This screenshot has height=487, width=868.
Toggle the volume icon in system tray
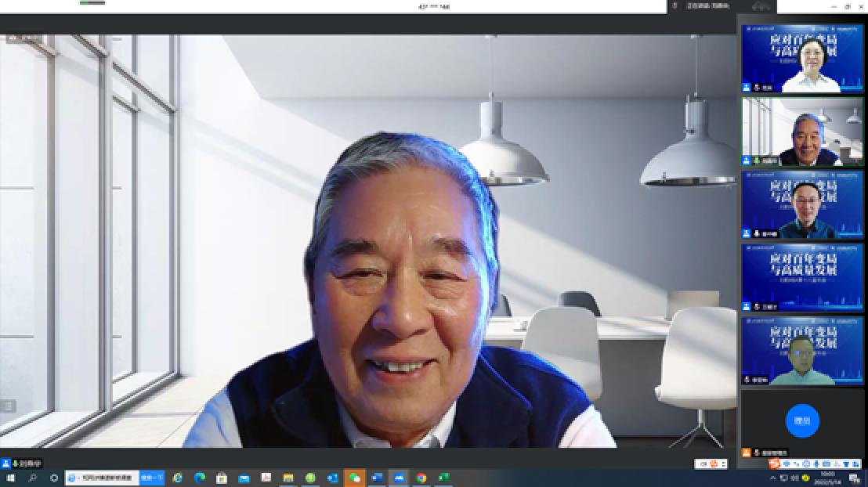pyautogui.click(x=794, y=478)
